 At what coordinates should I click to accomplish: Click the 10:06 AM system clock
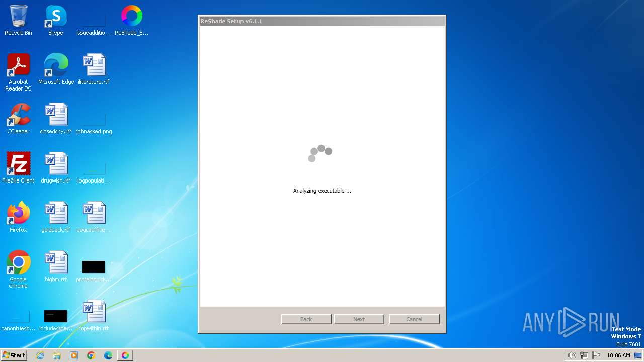point(618,355)
